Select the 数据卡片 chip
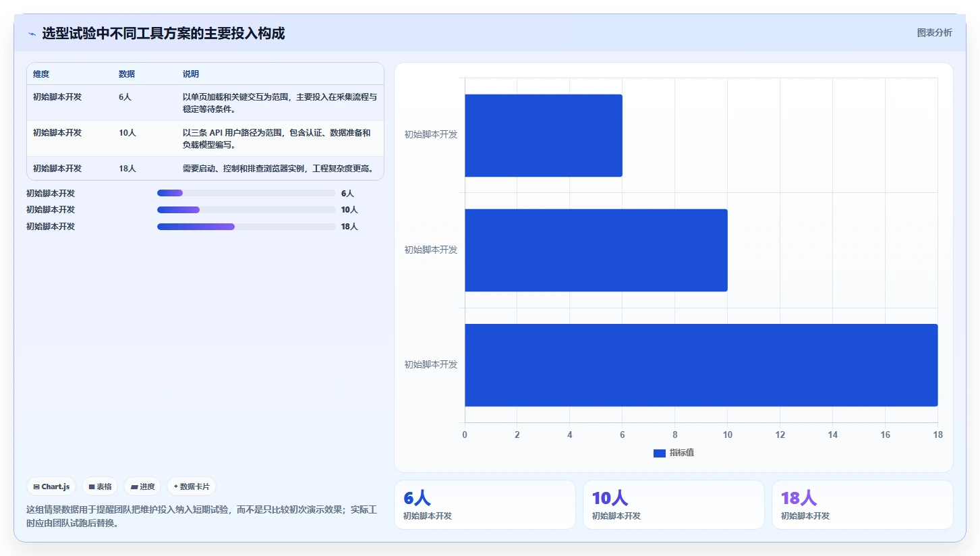The image size is (980, 556). tap(192, 486)
